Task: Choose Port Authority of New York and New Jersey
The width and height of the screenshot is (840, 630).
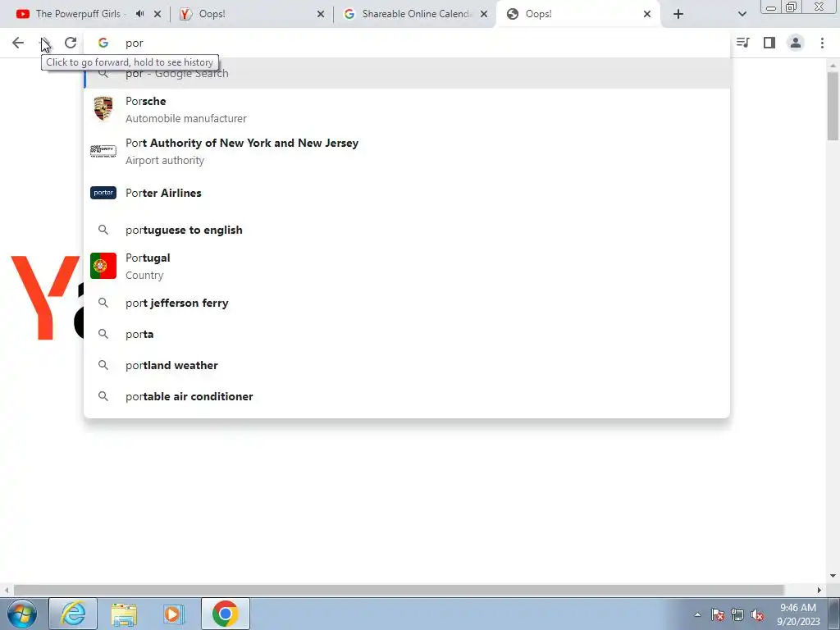Action: point(407,151)
